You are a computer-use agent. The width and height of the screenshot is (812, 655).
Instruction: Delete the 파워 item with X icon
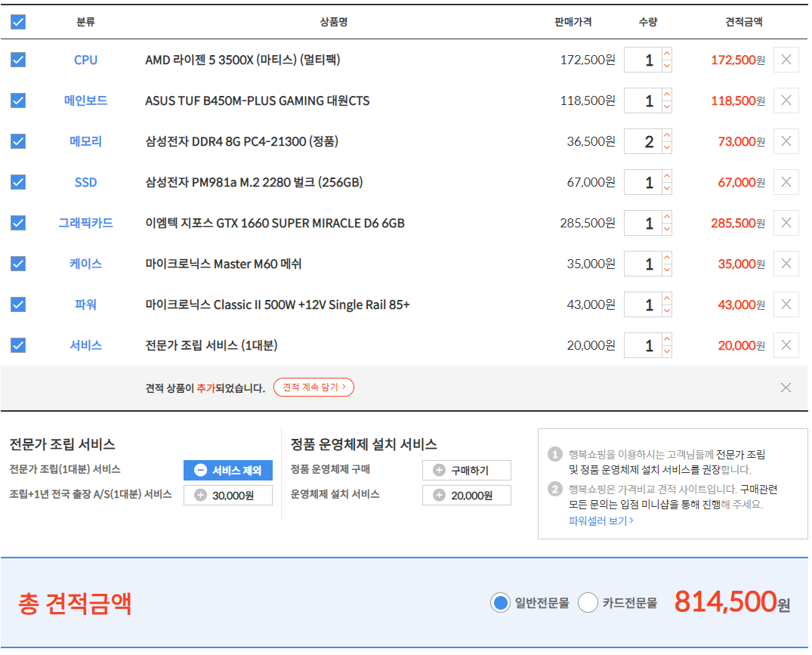tap(786, 304)
